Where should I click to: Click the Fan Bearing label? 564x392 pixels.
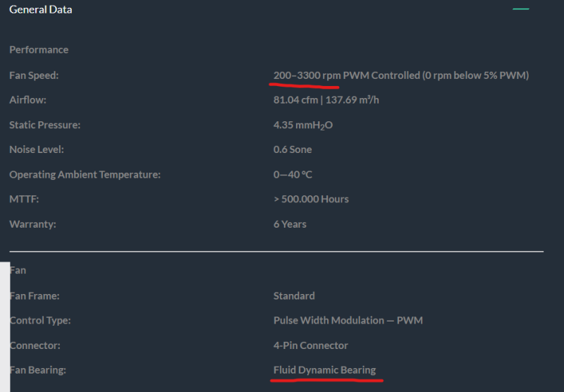point(38,370)
